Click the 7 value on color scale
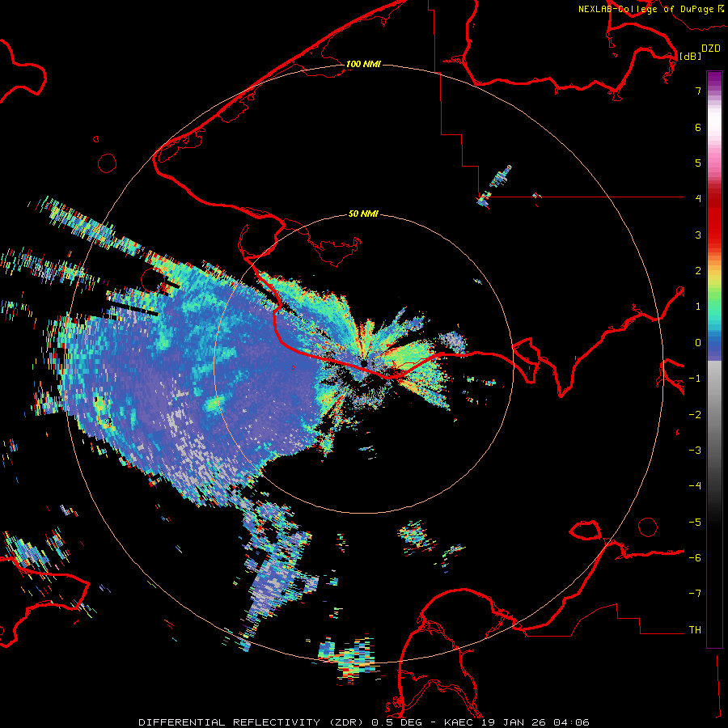 [698, 91]
